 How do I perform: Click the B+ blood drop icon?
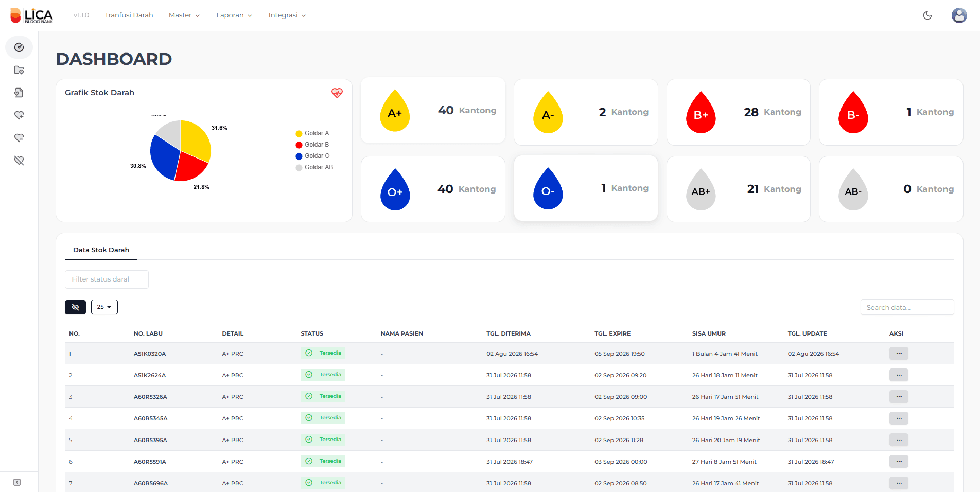pos(701,112)
